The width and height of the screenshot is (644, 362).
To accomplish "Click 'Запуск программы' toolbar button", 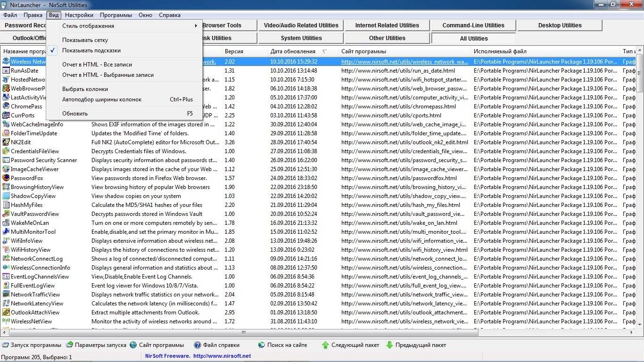I will coord(32,345).
